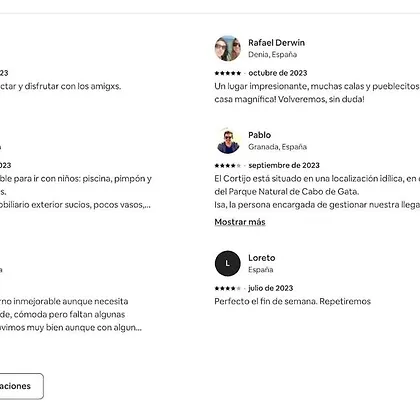
Task: Click Pablo's review text about El Cortijo
Action: click(x=317, y=192)
